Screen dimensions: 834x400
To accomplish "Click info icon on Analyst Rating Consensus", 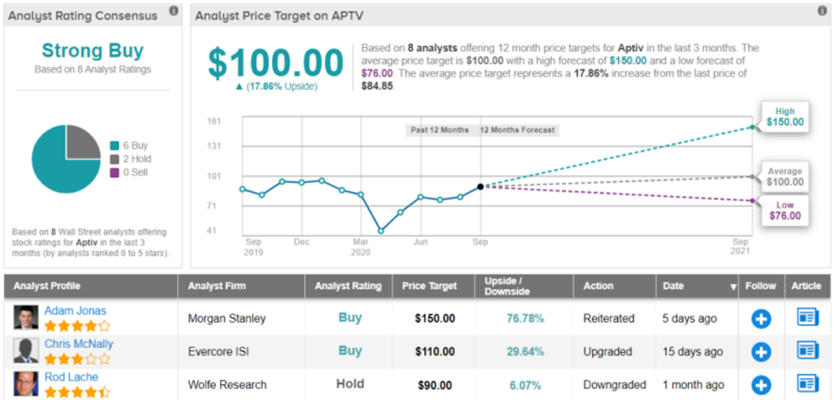I will pos(174,11).
